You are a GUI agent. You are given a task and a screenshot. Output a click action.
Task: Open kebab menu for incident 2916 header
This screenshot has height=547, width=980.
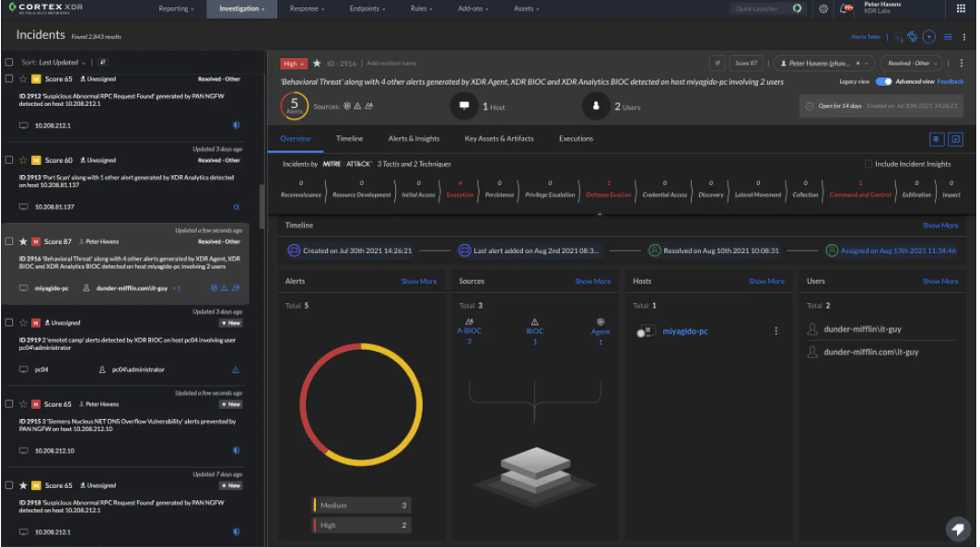(x=962, y=64)
